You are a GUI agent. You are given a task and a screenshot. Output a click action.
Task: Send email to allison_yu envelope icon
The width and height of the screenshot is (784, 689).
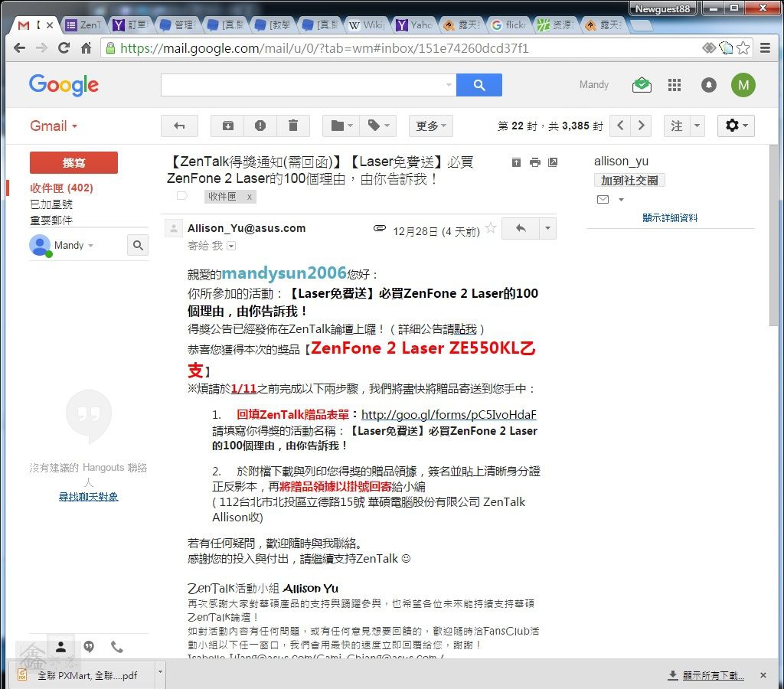pos(603,200)
